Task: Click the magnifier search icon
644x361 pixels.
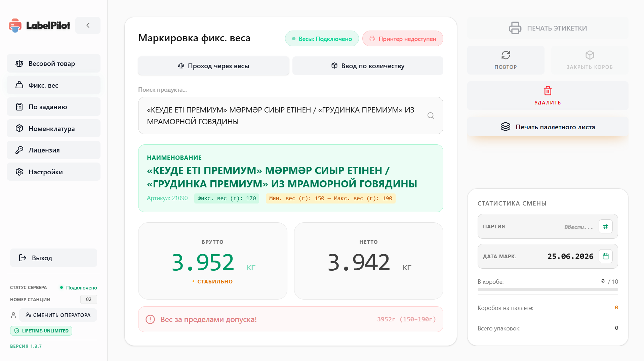Action: [431, 116]
